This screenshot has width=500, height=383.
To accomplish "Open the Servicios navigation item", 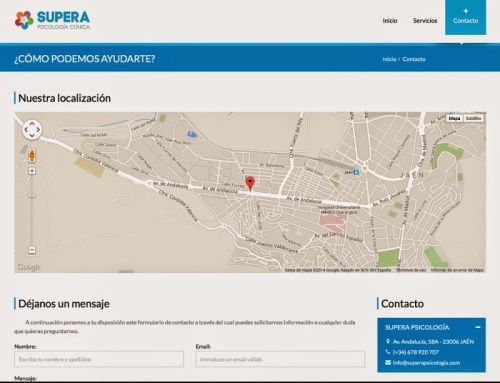I will coord(425,21).
